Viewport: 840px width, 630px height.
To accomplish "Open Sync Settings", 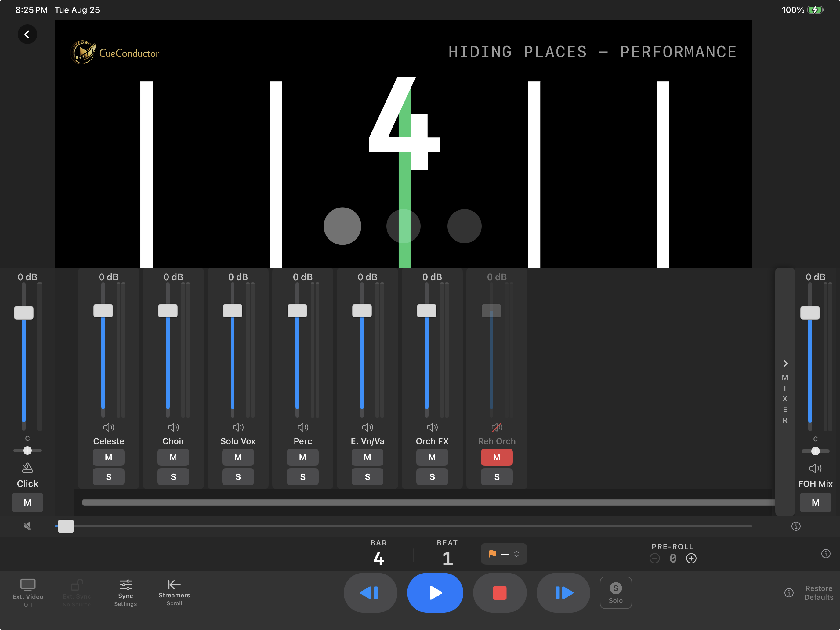I will [125, 592].
